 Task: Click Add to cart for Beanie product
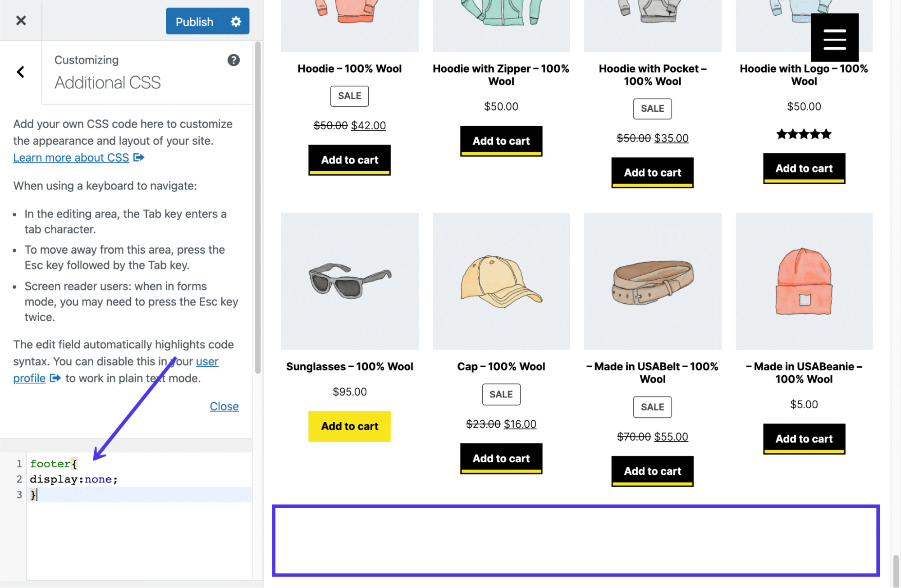pos(804,438)
